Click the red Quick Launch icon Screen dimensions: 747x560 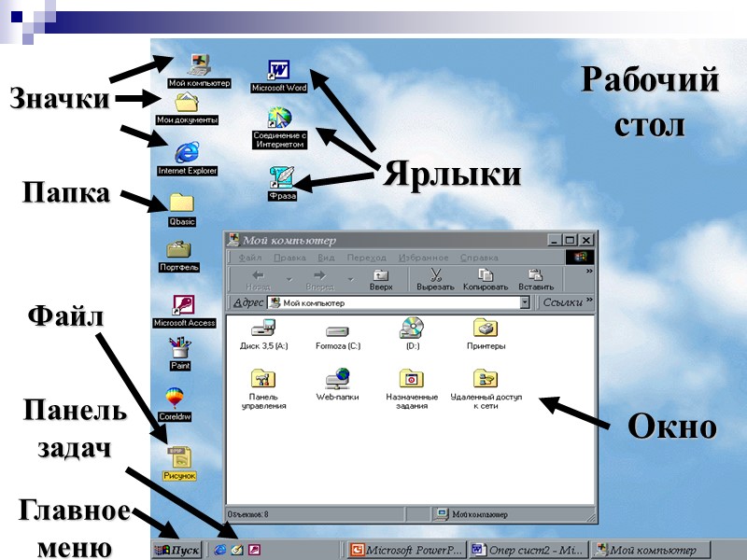click(254, 550)
